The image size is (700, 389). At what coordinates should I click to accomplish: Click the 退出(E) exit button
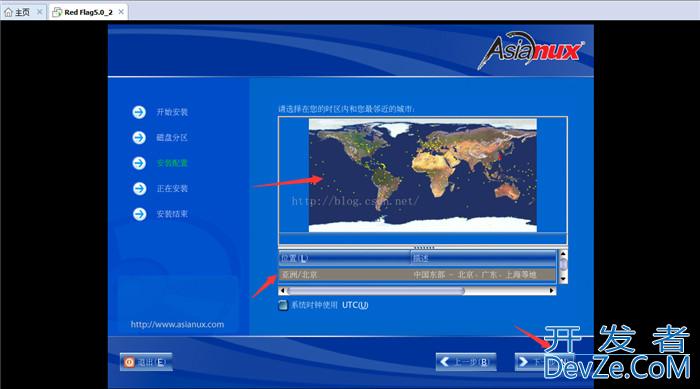click(x=146, y=362)
